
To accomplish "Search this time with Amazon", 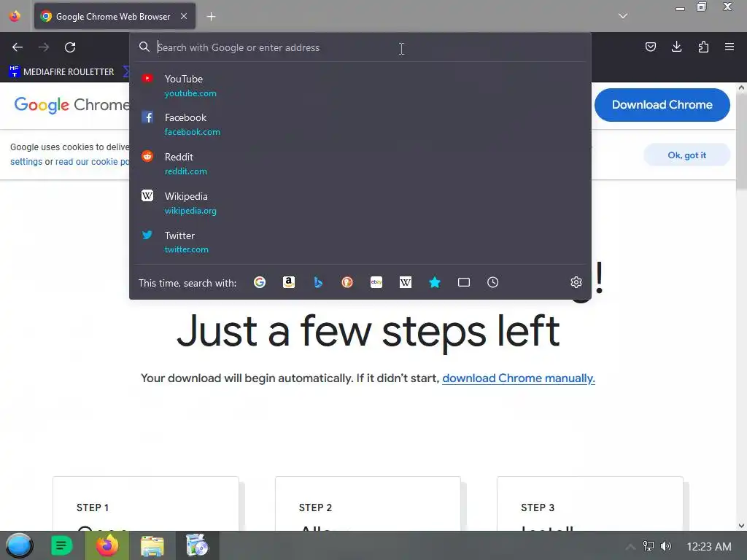I will [289, 282].
